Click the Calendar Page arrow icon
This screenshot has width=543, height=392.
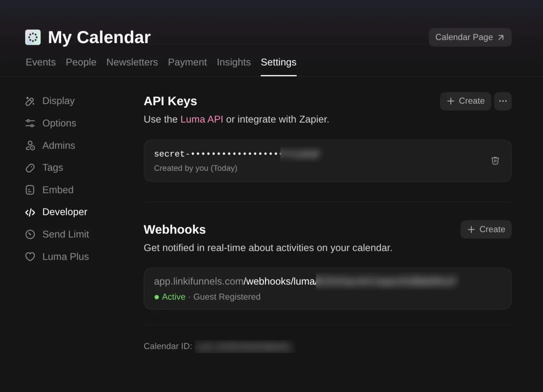(501, 37)
